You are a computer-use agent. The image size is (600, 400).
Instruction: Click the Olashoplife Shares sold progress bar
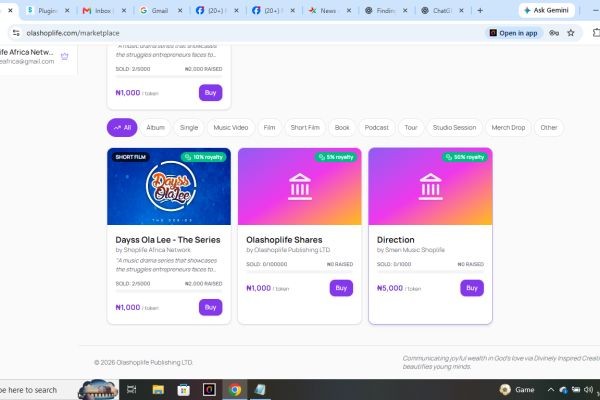(x=300, y=271)
